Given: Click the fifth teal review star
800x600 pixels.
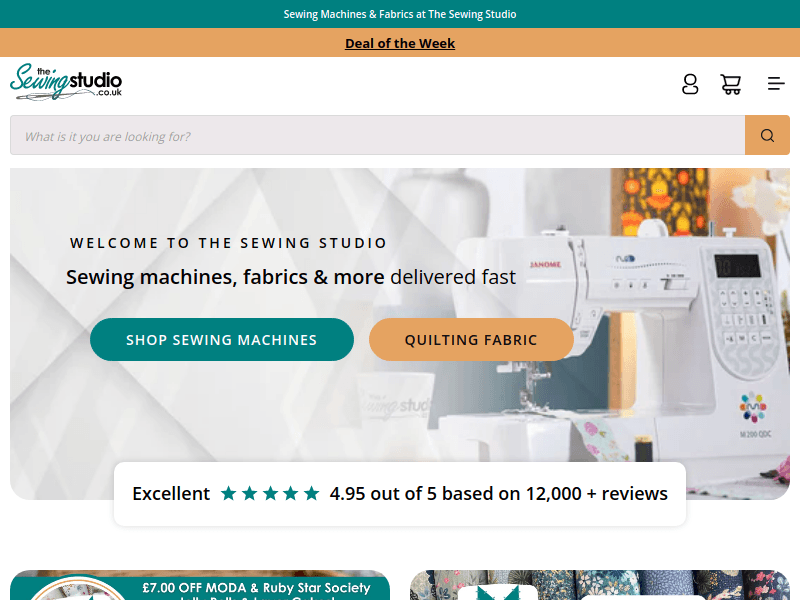Looking at the screenshot, I should point(311,493).
